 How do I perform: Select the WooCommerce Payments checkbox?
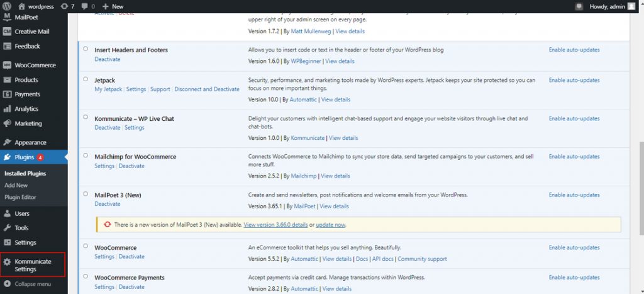(x=86, y=276)
